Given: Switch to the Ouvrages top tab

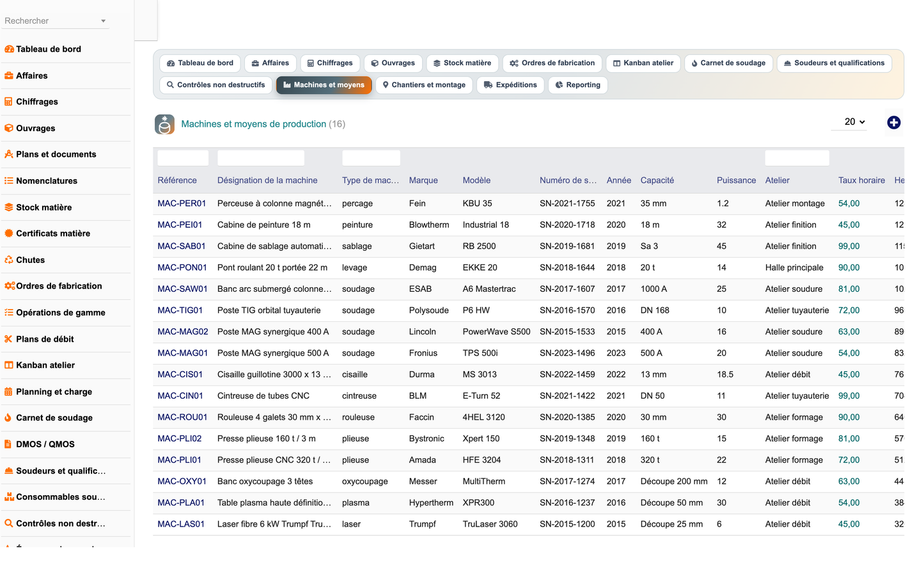Looking at the screenshot, I should tap(393, 63).
